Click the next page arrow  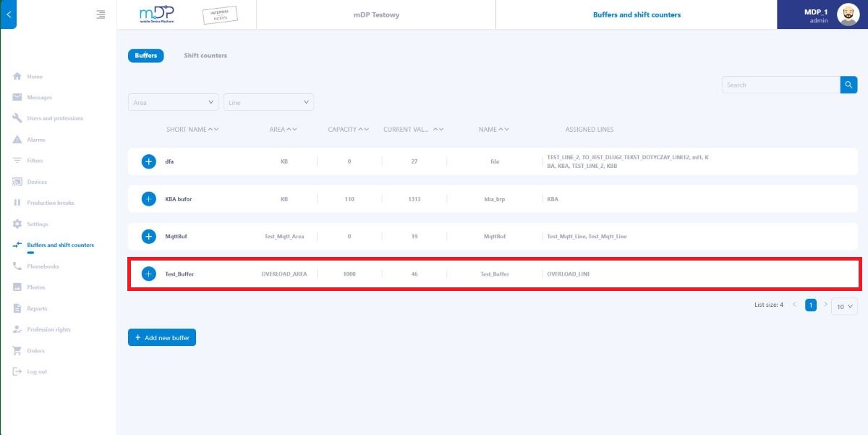point(825,305)
